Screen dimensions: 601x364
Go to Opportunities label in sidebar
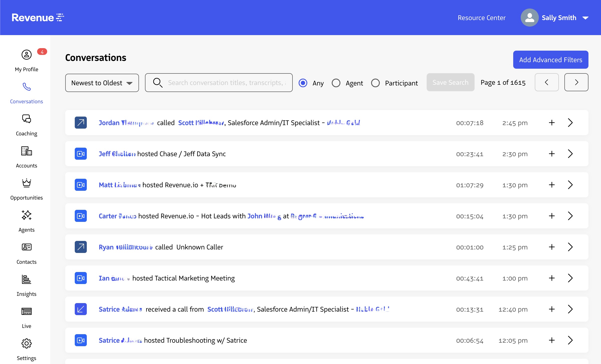[x=27, y=198]
